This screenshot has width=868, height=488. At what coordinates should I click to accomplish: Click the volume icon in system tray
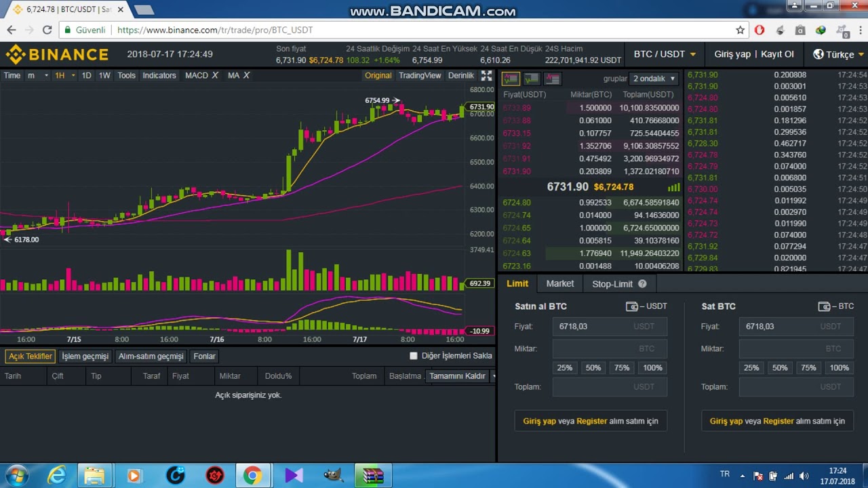pyautogui.click(x=804, y=476)
